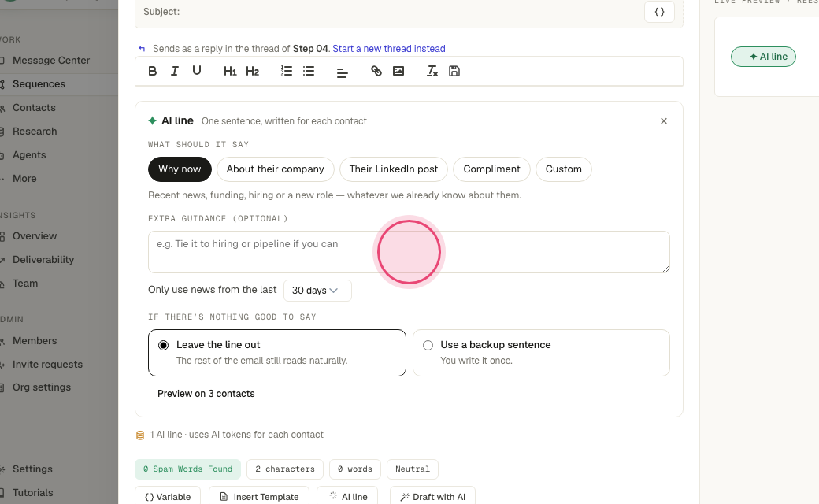Focus the extra guidance text area
The width and height of the screenshot is (819, 504).
[409, 252]
